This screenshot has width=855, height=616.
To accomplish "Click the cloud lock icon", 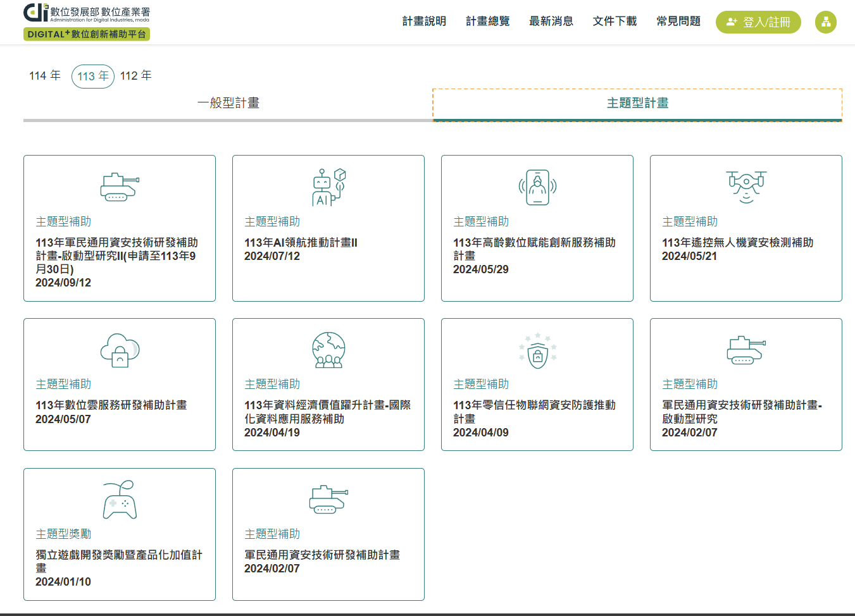I will click(x=119, y=350).
